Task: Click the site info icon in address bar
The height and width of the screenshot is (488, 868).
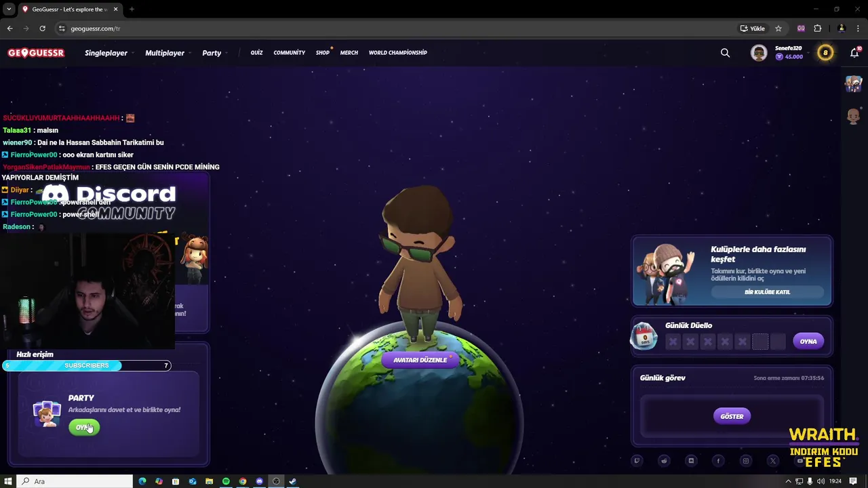Action: point(62,28)
